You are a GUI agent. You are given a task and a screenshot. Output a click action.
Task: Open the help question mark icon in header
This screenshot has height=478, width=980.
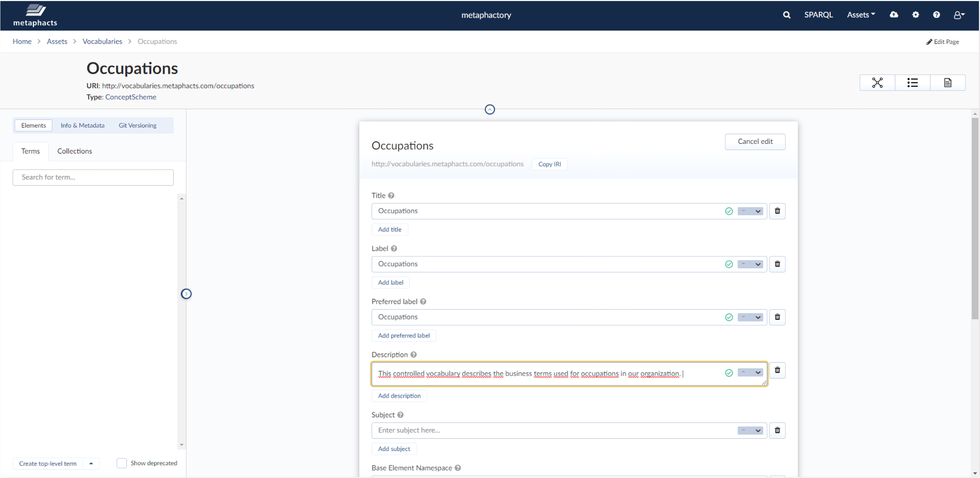pyautogui.click(x=936, y=15)
